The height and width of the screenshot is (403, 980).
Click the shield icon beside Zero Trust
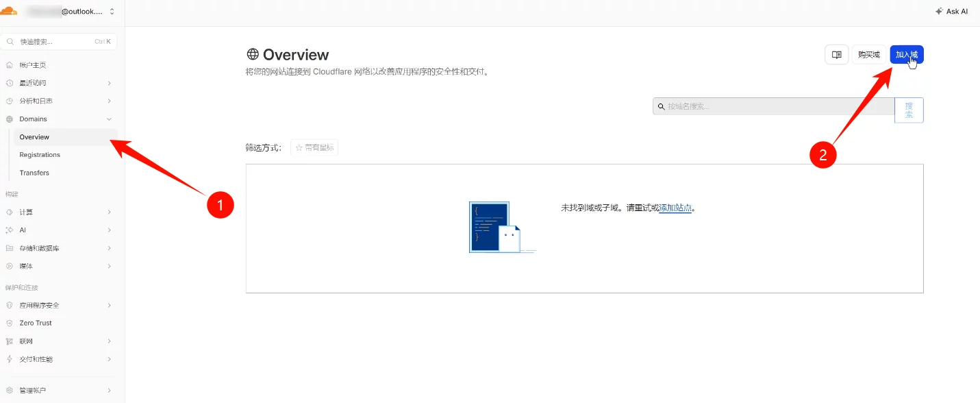(x=10, y=323)
